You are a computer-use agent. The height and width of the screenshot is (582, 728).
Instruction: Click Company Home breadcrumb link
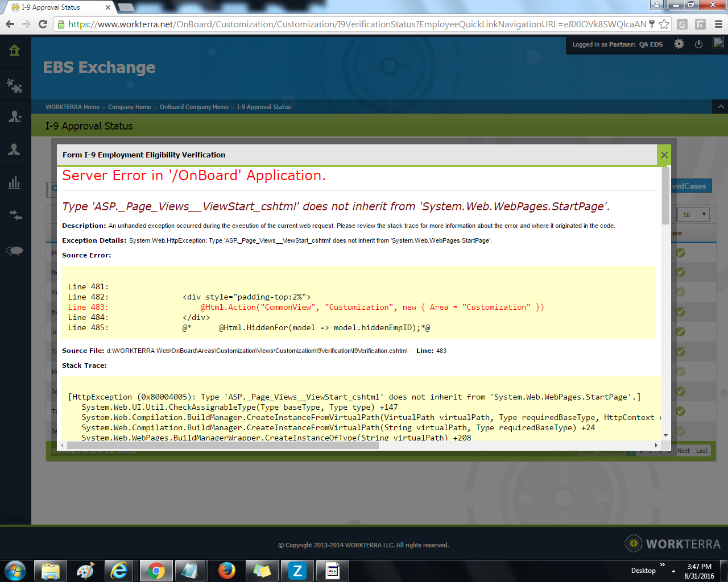(x=130, y=107)
